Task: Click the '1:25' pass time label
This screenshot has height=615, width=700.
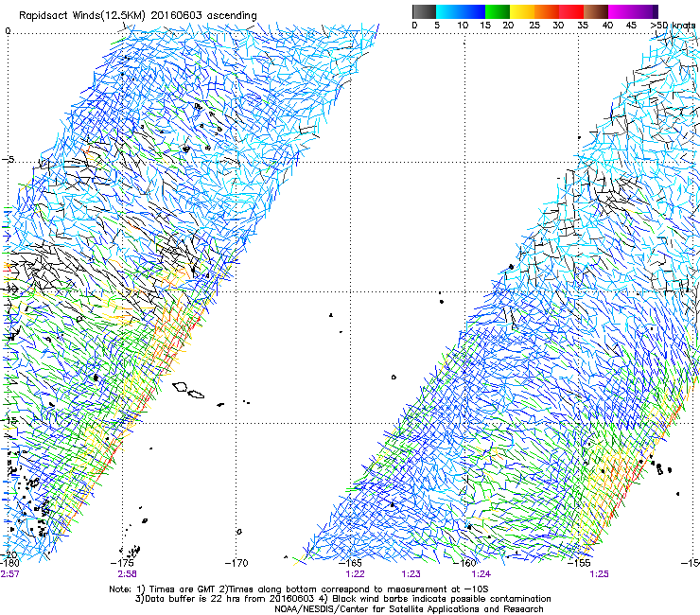Action: click(600, 574)
